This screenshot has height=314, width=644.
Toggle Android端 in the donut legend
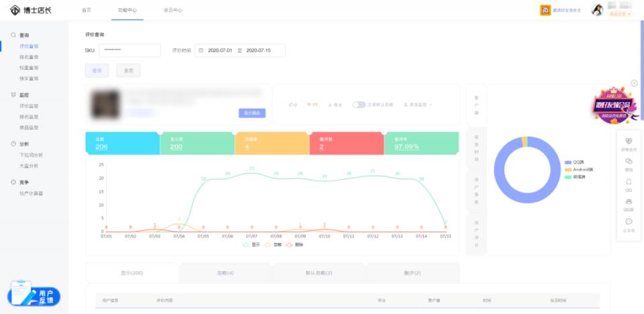579,169
